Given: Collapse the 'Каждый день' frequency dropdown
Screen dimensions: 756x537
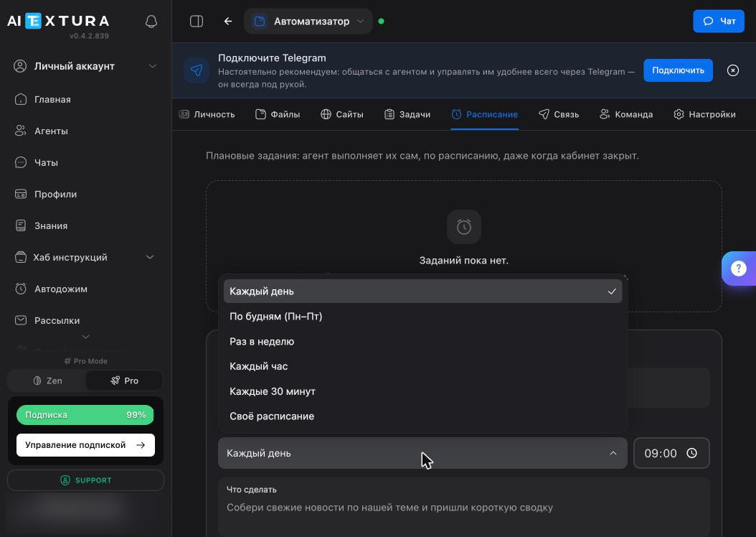Looking at the screenshot, I should (422, 453).
